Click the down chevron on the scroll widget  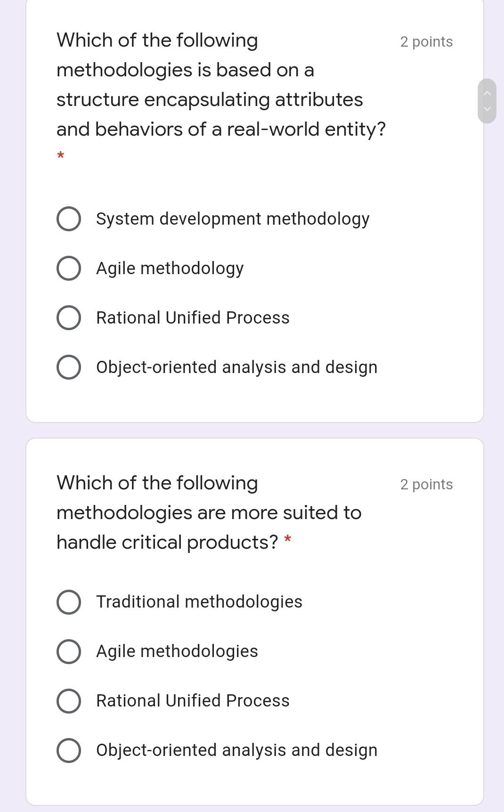pos(488,109)
